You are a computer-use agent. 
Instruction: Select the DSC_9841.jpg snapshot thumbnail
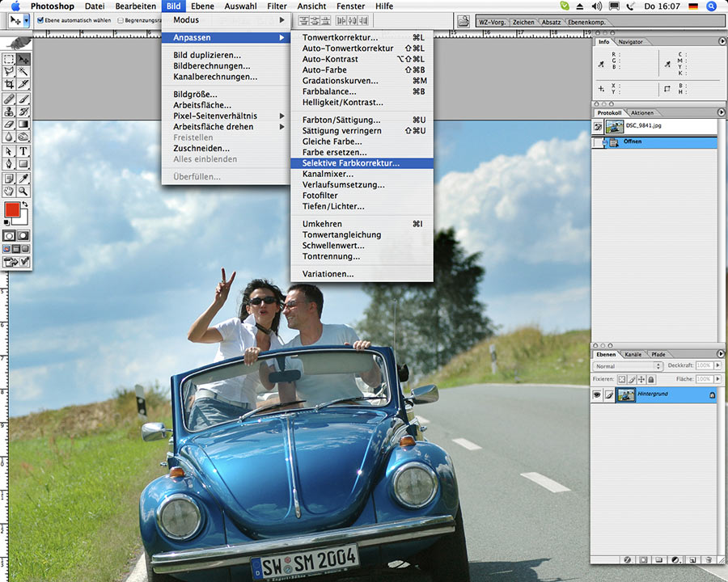(x=614, y=127)
